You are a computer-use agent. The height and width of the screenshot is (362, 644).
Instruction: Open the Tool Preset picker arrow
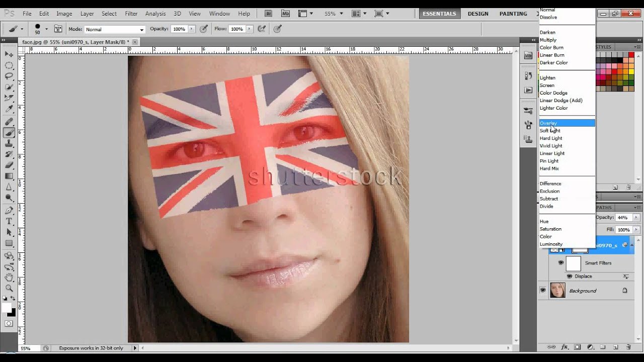click(22, 29)
